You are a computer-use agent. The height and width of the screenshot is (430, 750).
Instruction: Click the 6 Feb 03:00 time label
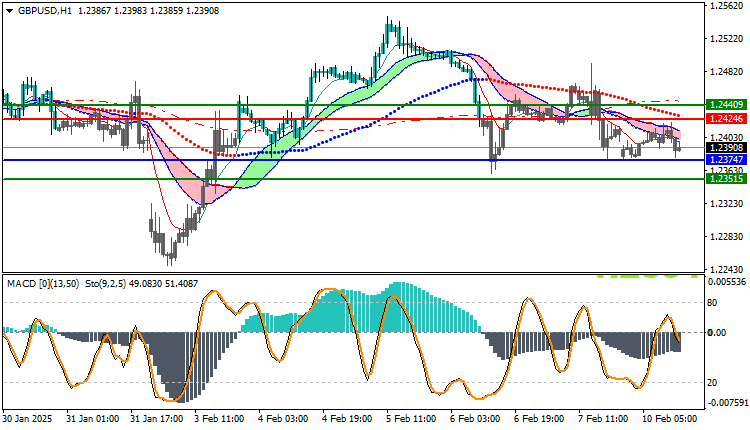476,419
